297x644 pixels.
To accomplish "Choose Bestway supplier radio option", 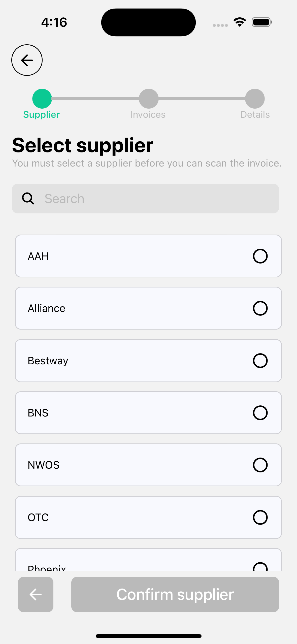I will pos(260,361).
